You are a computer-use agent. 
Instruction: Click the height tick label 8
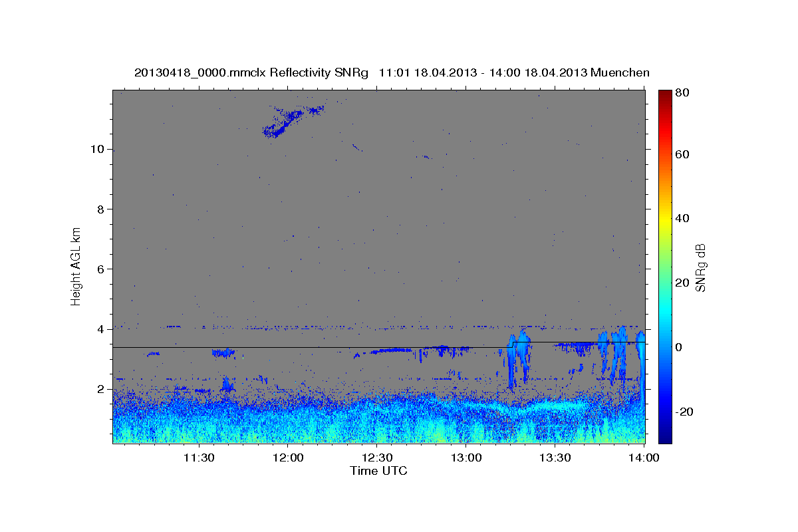(x=101, y=209)
